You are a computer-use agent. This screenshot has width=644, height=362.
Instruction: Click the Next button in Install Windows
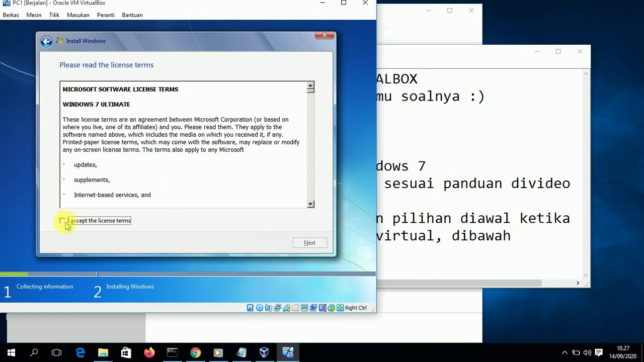[310, 243]
